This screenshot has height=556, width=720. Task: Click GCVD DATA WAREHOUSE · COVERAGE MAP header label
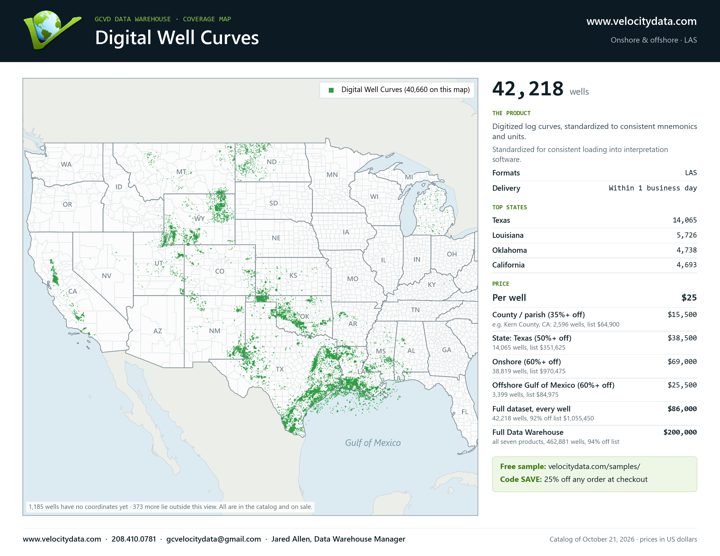click(x=163, y=19)
